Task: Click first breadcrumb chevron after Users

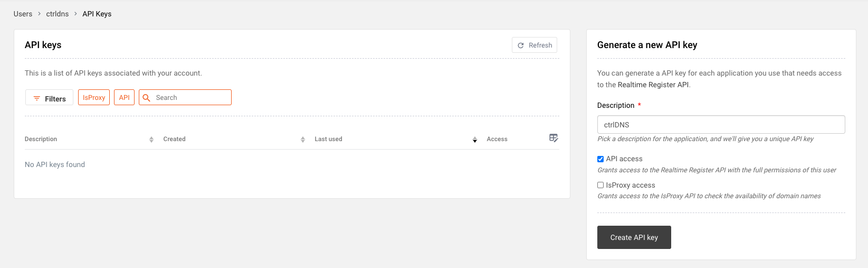Action: [x=39, y=14]
